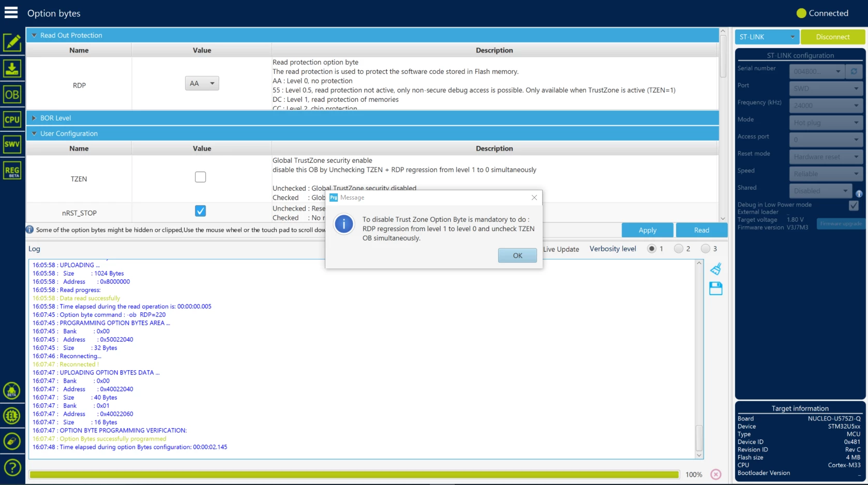
Task: Open the beta bug-shaped sidebar icon
Action: pyautogui.click(x=12, y=391)
